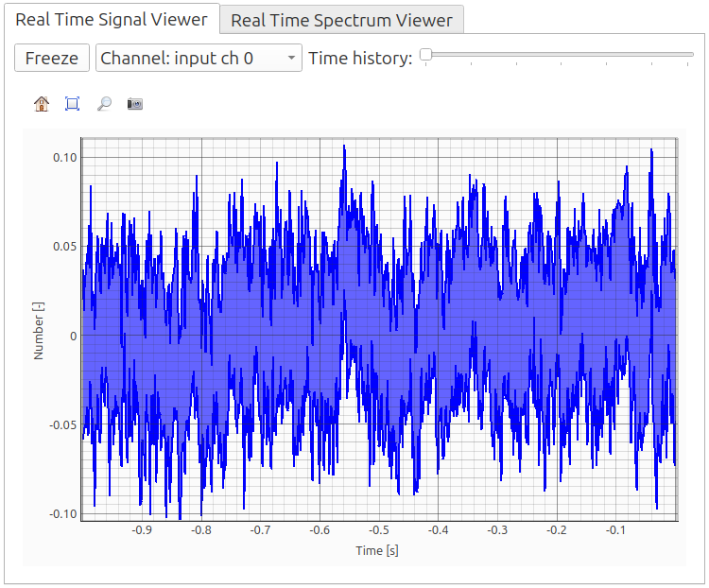Click the -0.6 time axis tick
This screenshot has height=588, width=709.
point(320,530)
